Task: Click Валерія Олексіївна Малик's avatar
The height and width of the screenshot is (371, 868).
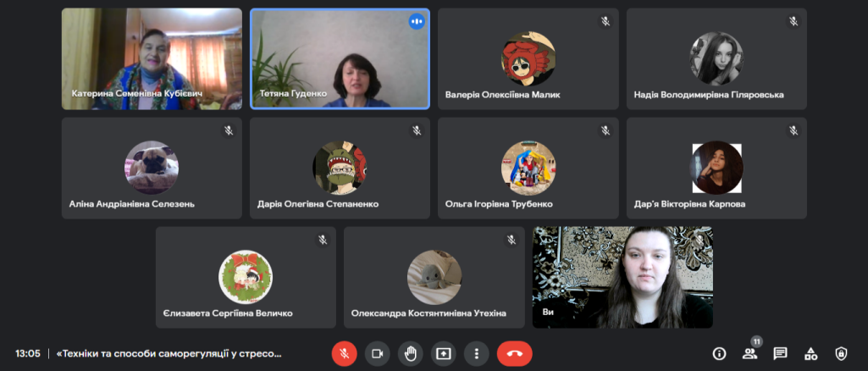Action: [x=528, y=58]
